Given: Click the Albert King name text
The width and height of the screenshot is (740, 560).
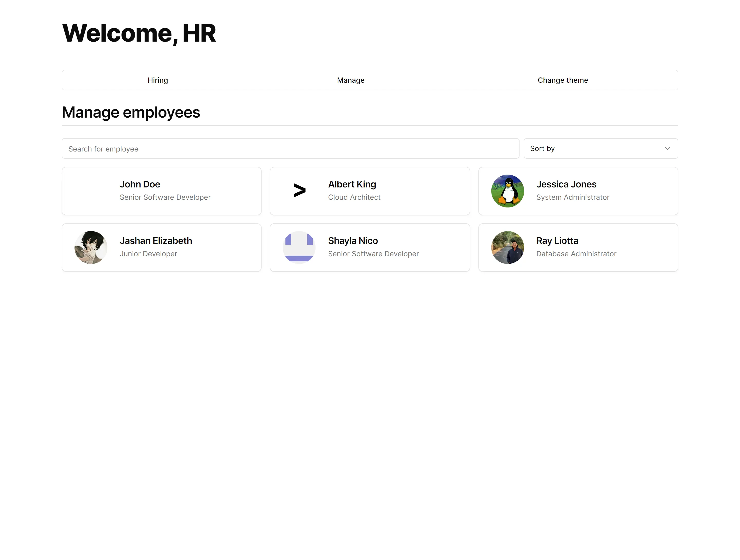Looking at the screenshot, I should pos(351,184).
